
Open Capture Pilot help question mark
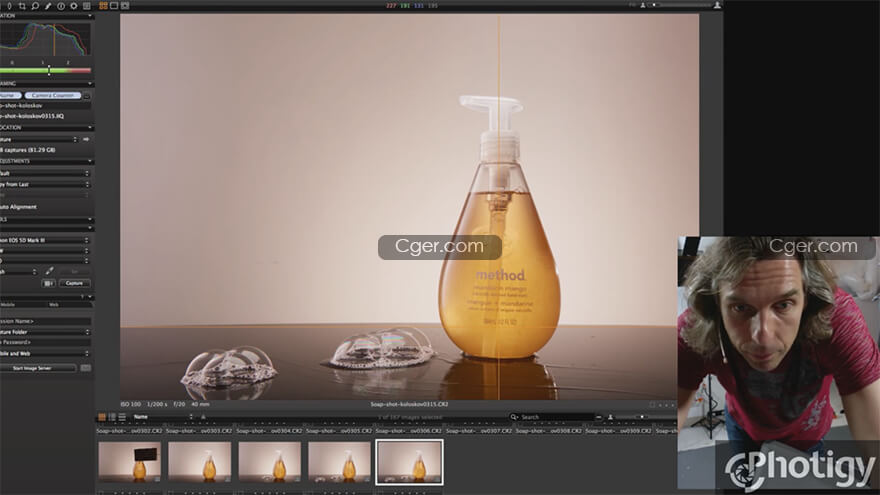coord(82,297)
